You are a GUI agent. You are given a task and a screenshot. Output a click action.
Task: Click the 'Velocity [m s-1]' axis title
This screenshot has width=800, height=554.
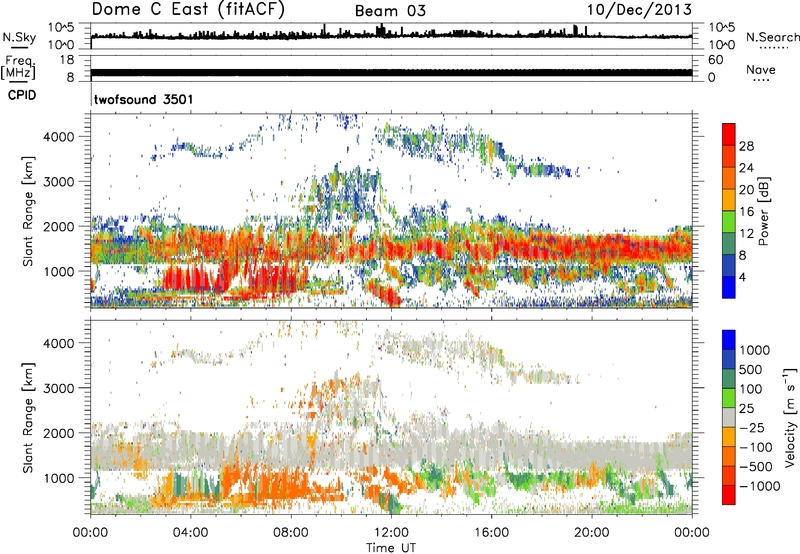790,416
